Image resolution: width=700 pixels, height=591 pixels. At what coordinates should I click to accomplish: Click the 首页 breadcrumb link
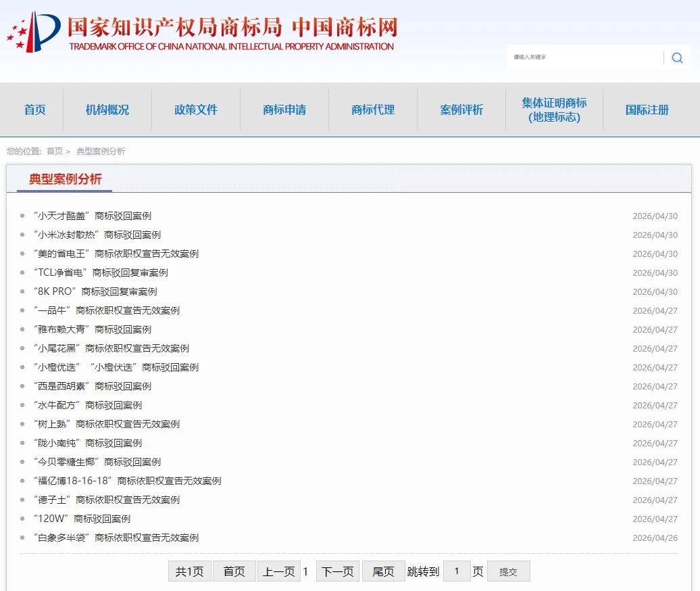pyautogui.click(x=55, y=151)
